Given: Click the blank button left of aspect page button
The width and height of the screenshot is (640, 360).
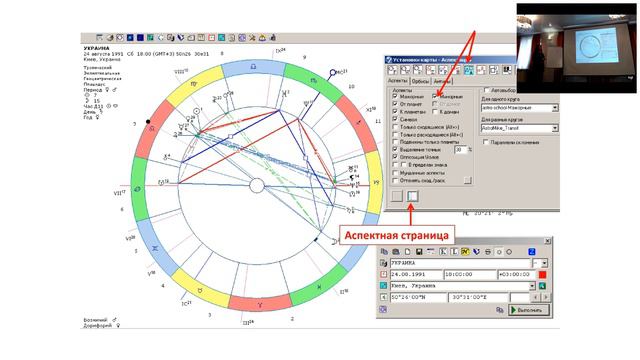Looking at the screenshot, I should click(x=397, y=196).
